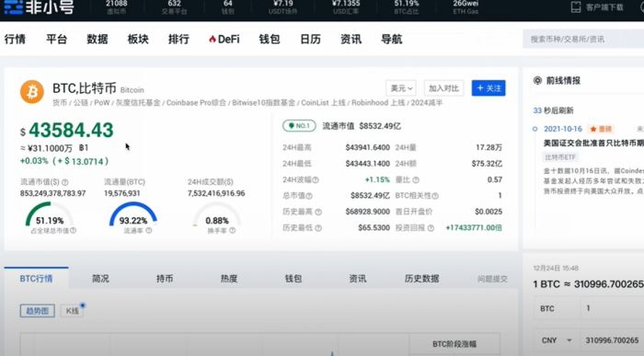Switch chart to K线 mode
The image size is (644, 356).
73,311
